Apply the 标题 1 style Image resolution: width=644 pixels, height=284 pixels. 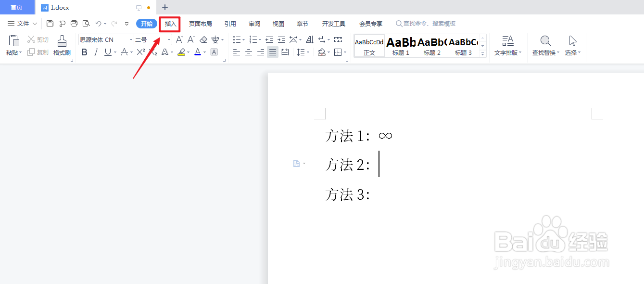[x=400, y=46]
